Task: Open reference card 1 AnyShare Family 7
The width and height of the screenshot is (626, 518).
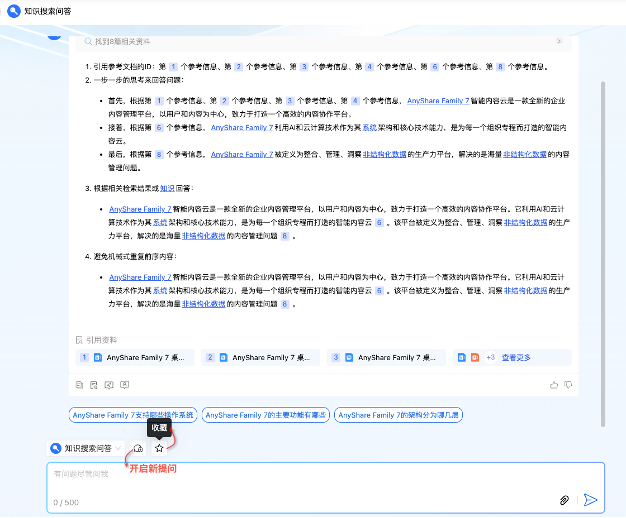Action: 135,357
